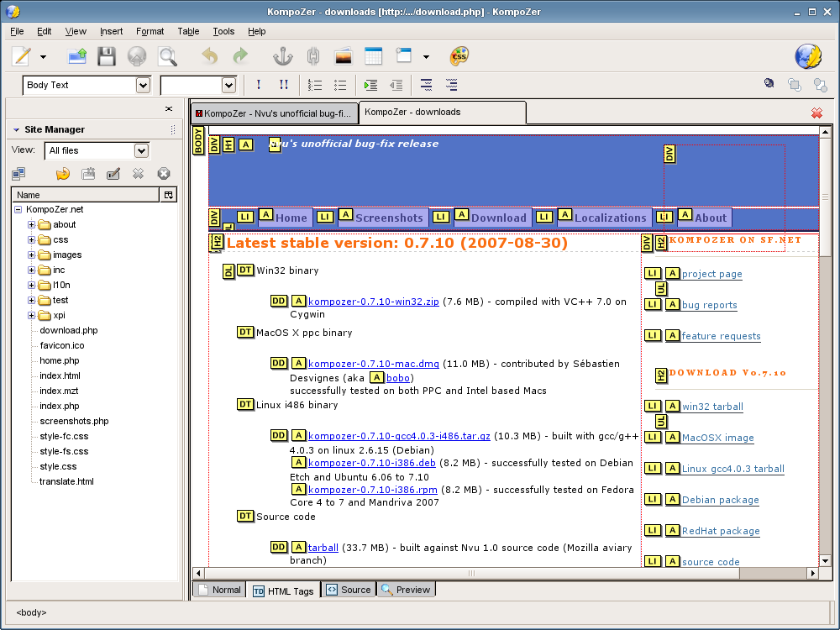Refresh the Site Manager with orange arrow
The width and height of the screenshot is (840, 630).
click(x=63, y=174)
